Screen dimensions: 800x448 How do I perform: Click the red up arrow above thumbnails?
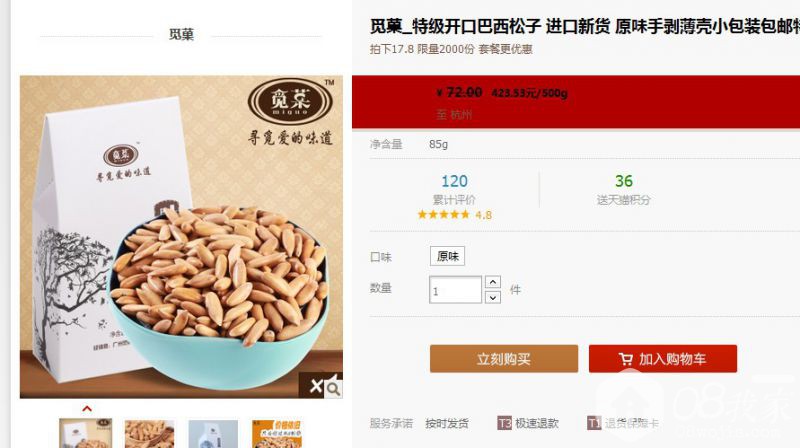[87, 409]
